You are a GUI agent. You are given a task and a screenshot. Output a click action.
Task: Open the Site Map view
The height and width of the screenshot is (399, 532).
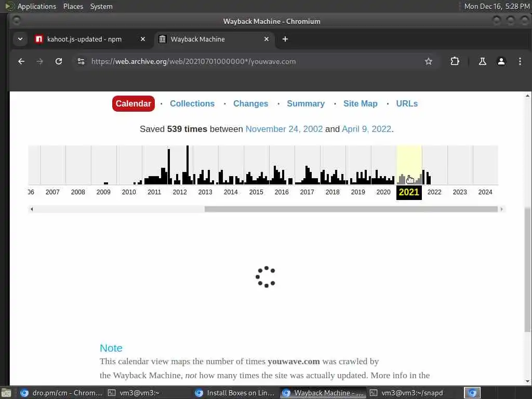(361, 103)
